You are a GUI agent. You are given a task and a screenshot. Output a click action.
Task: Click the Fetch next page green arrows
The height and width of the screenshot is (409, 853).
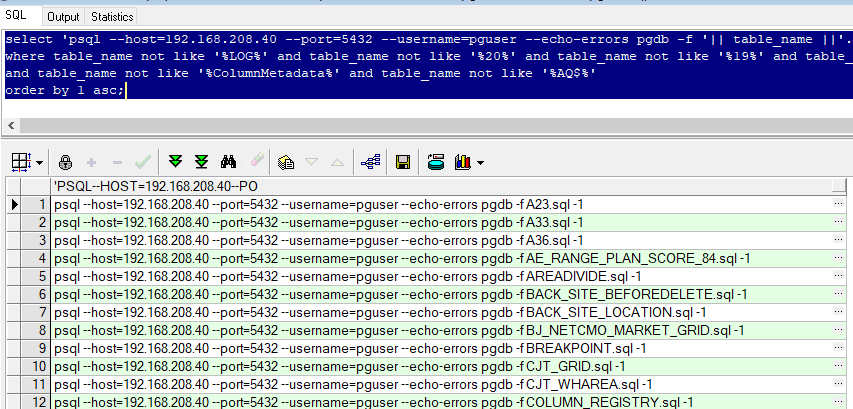point(175,162)
